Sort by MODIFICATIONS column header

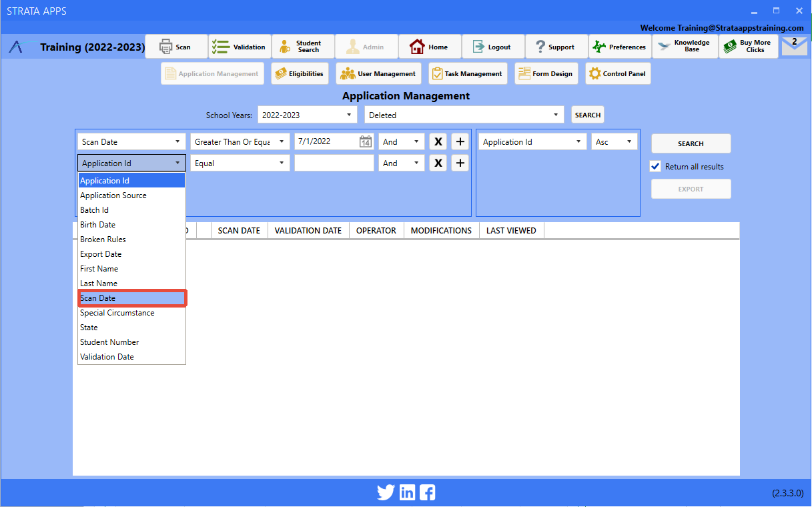pyautogui.click(x=441, y=230)
